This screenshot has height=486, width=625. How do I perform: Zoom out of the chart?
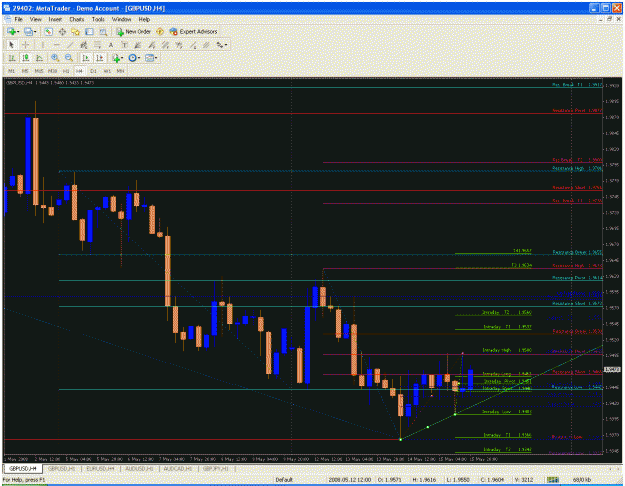pos(69,58)
